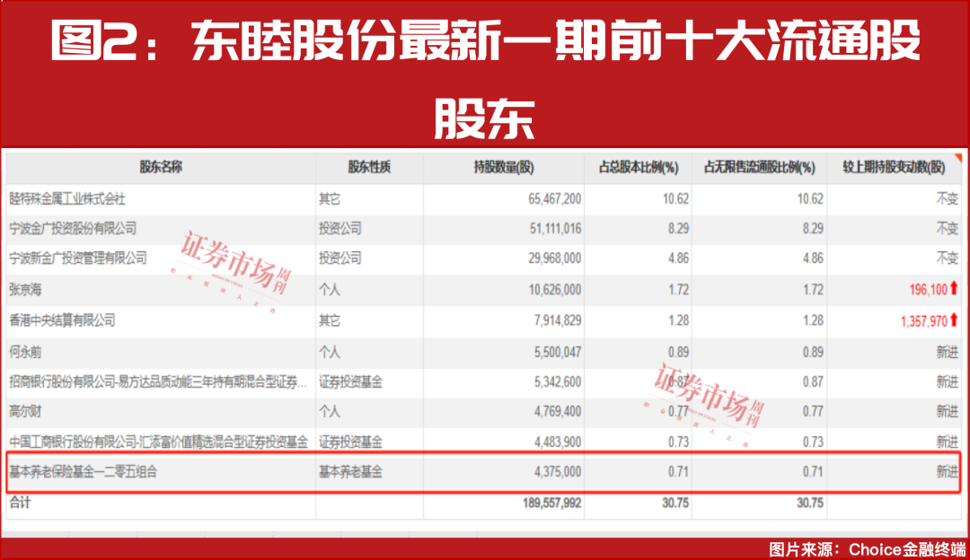Click the up arrow beside 1,357,970

tap(954, 319)
